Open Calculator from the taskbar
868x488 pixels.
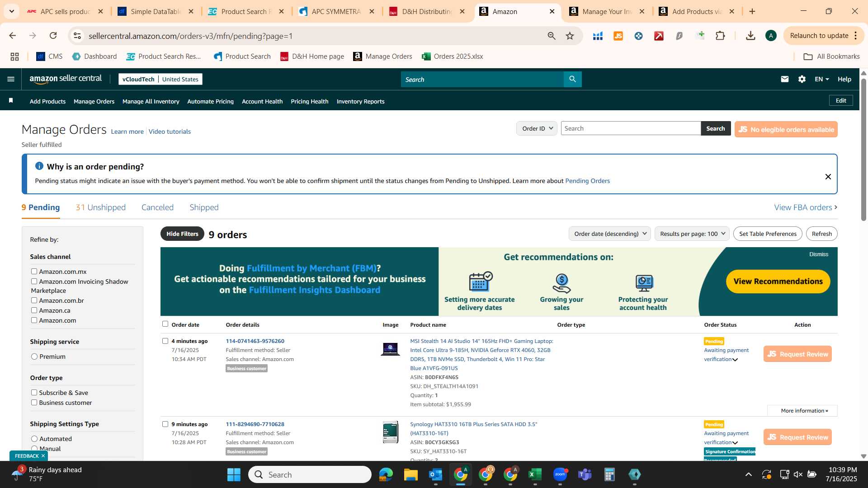pyautogui.click(x=609, y=474)
